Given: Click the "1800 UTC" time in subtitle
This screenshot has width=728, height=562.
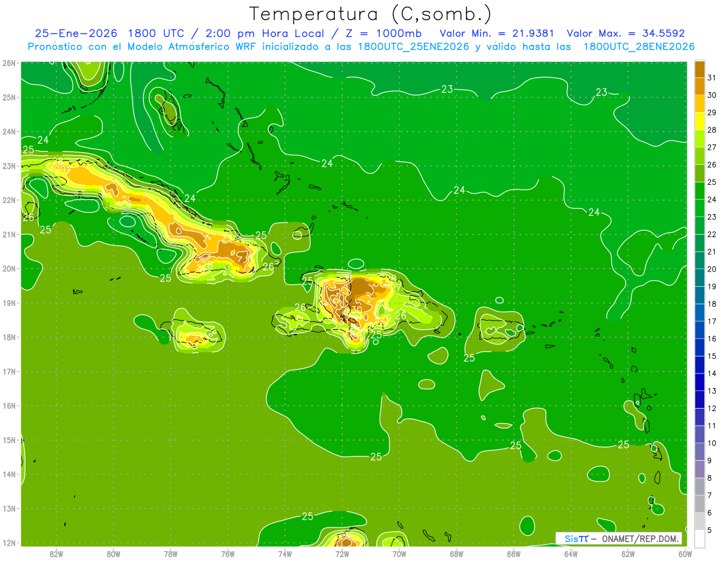Looking at the screenshot, I should (x=156, y=33).
